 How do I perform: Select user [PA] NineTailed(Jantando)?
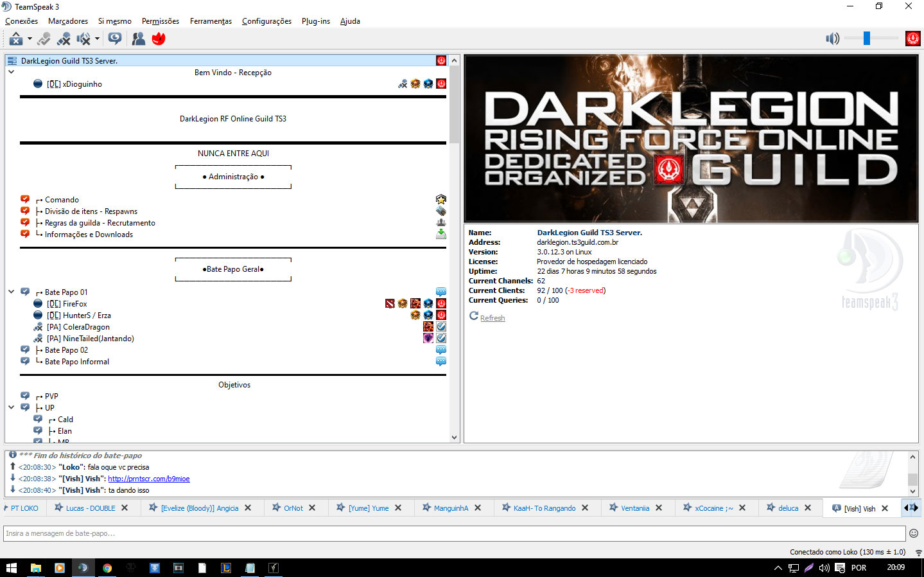90,339
